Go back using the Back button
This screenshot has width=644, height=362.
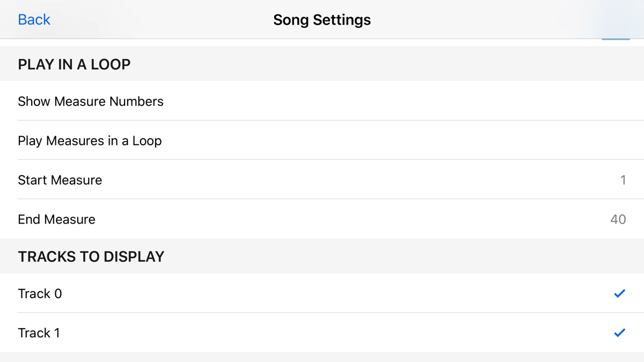click(34, 20)
